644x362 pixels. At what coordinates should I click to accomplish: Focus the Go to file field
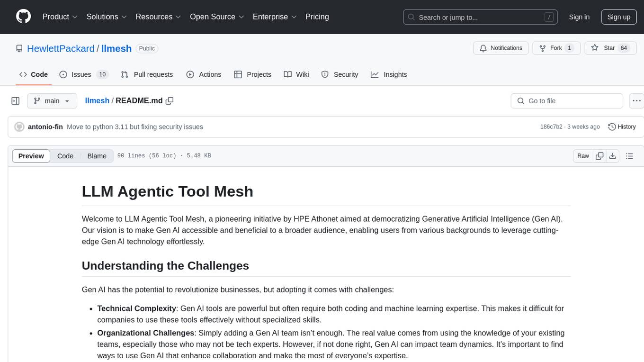point(567,101)
